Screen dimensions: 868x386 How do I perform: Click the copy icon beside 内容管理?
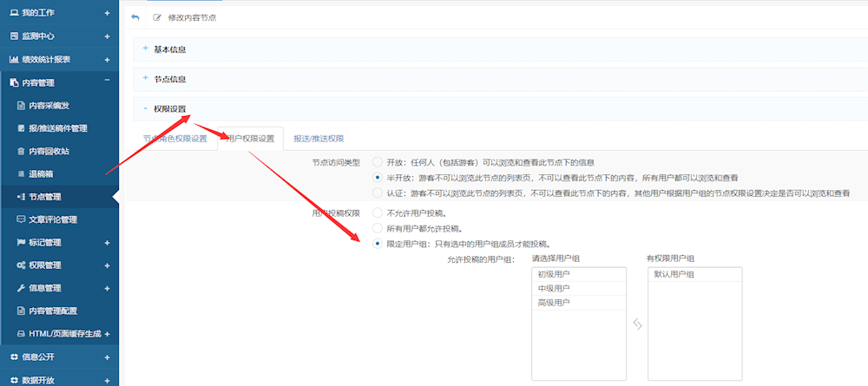pos(15,83)
